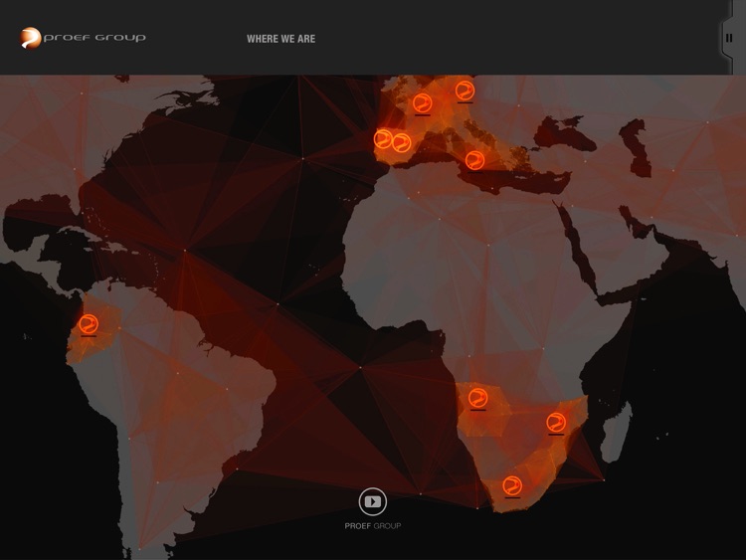Select the Mozambique location marker
746x560 pixels.
[556, 422]
